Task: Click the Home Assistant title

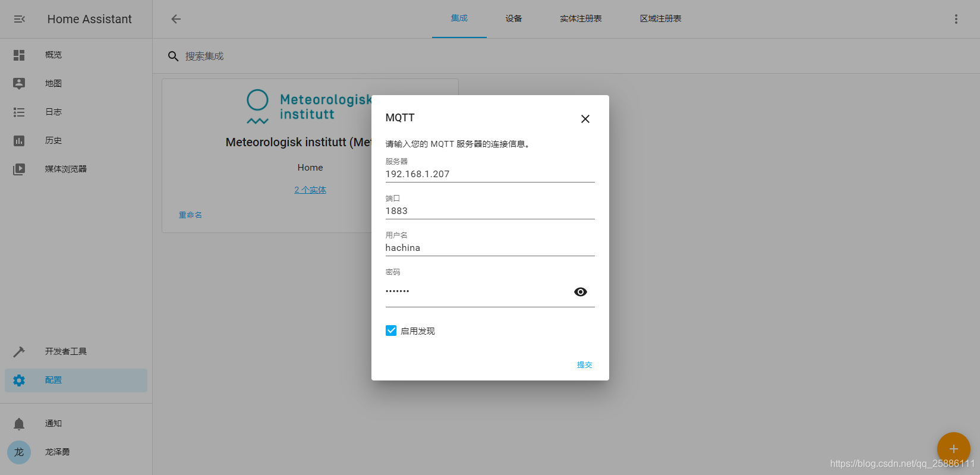Action: coord(90,19)
